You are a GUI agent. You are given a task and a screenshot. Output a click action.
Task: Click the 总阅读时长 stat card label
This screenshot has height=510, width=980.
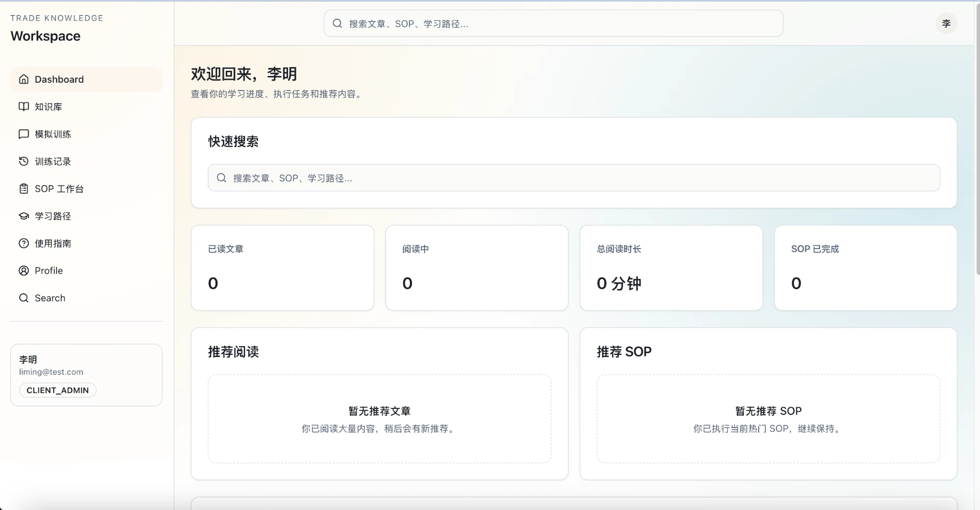pyautogui.click(x=619, y=249)
